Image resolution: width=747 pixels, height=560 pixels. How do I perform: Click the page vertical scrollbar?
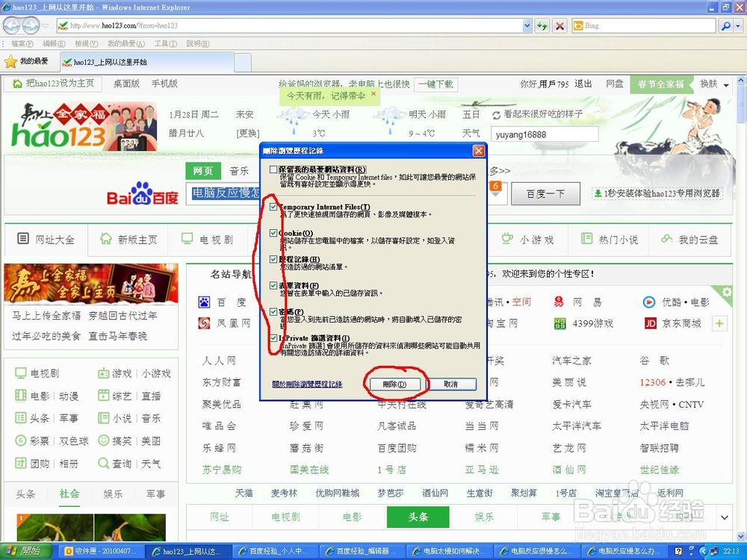coord(741,308)
